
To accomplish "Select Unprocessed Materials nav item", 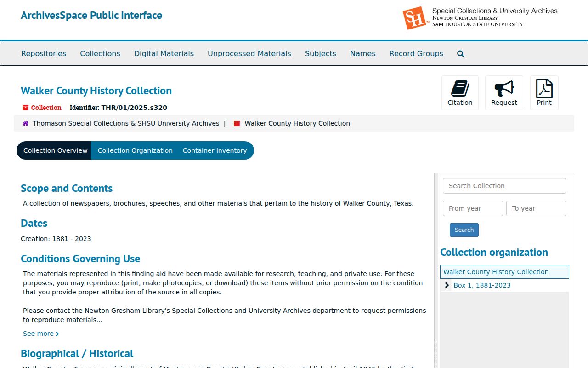I will 249,54.
